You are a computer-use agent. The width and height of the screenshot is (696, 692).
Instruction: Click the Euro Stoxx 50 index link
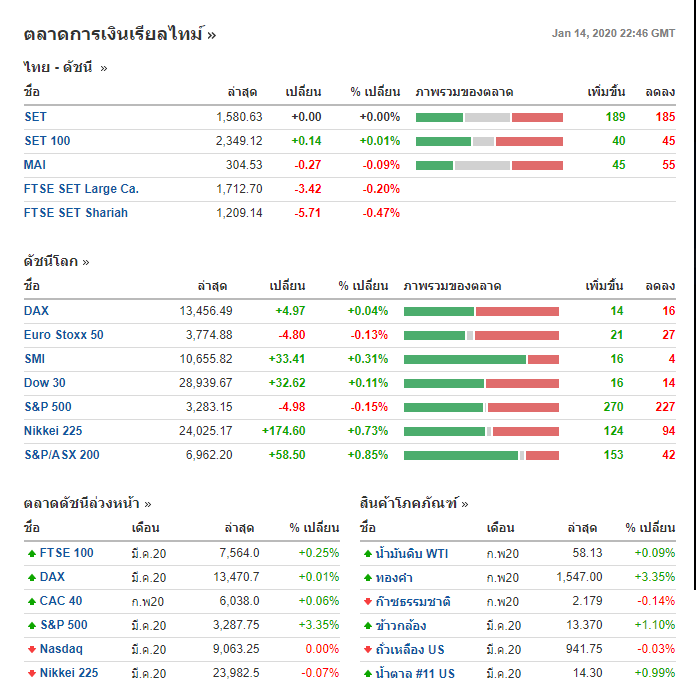point(64,335)
